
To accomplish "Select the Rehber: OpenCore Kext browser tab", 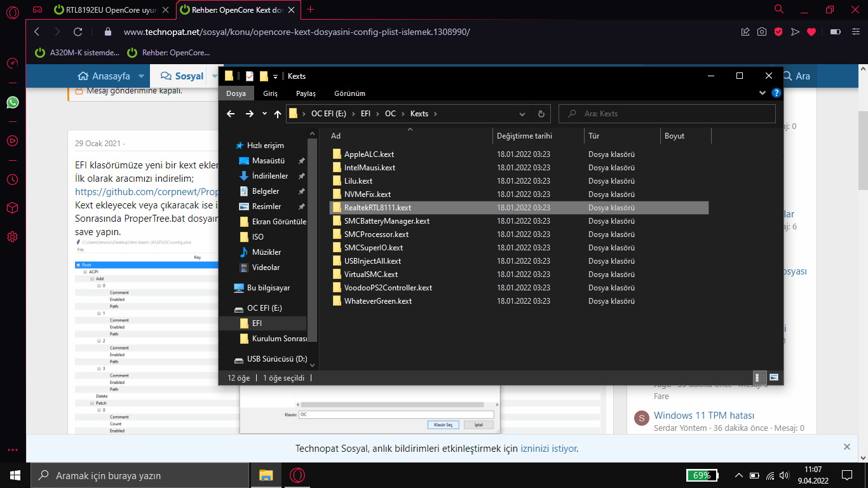I will pyautogui.click(x=238, y=10).
